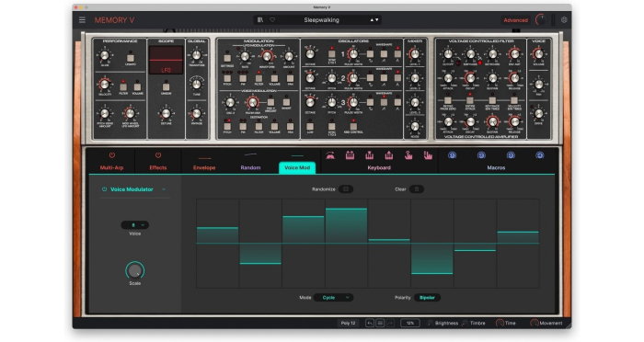Toggle the Legato switch in Performance
Viewport: 644px width, 342px height.
pyautogui.click(x=131, y=57)
